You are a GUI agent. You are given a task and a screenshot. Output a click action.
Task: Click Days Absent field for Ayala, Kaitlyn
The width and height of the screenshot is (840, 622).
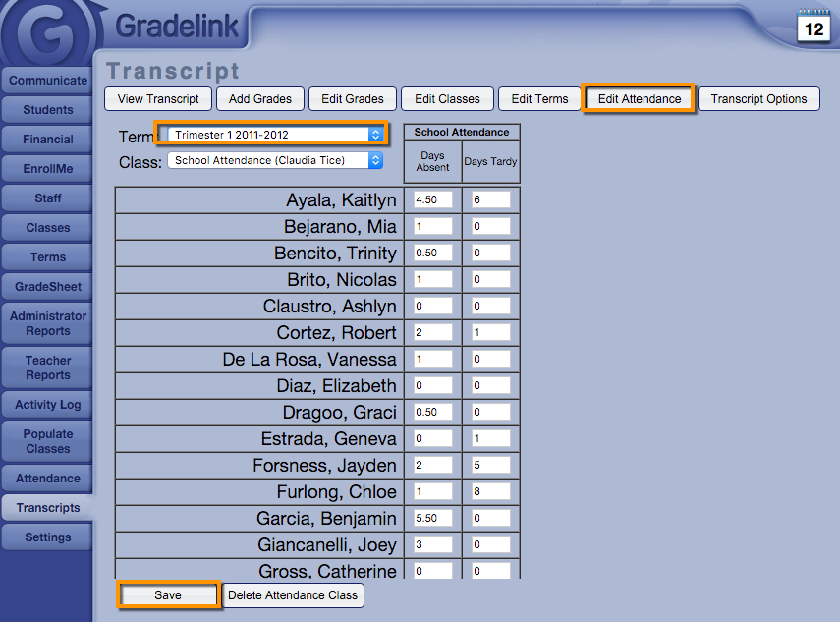click(433, 199)
